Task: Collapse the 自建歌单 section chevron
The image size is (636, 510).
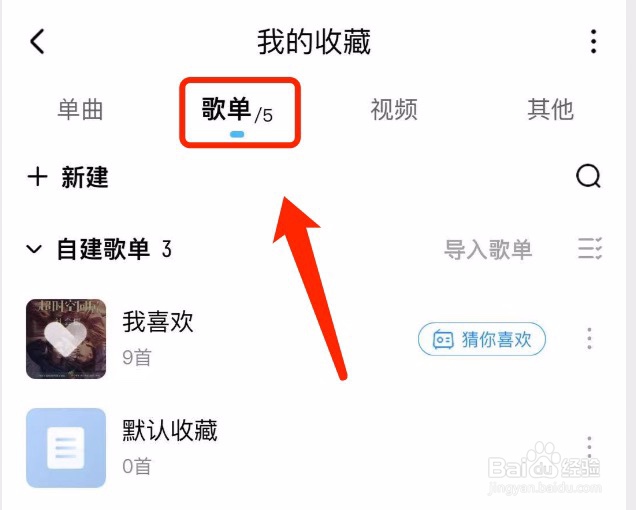Action: click(x=34, y=249)
